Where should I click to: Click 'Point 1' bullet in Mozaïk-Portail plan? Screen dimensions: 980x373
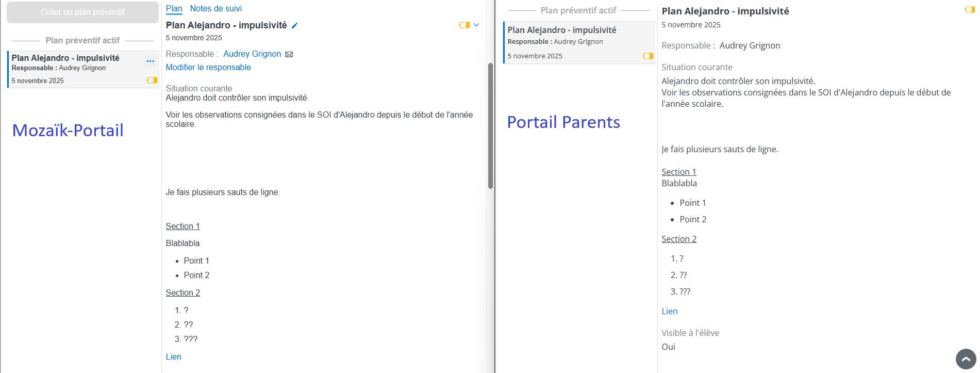coord(196,261)
